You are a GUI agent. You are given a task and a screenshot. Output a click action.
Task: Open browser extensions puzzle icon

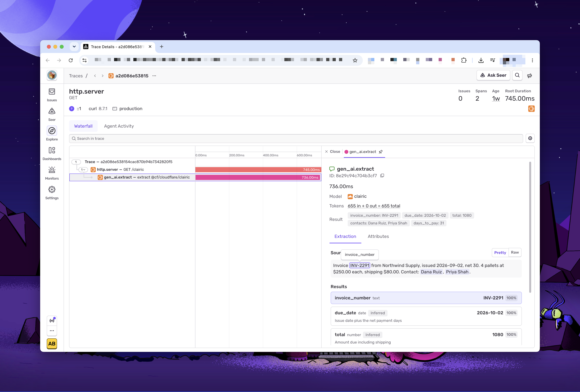coord(464,60)
